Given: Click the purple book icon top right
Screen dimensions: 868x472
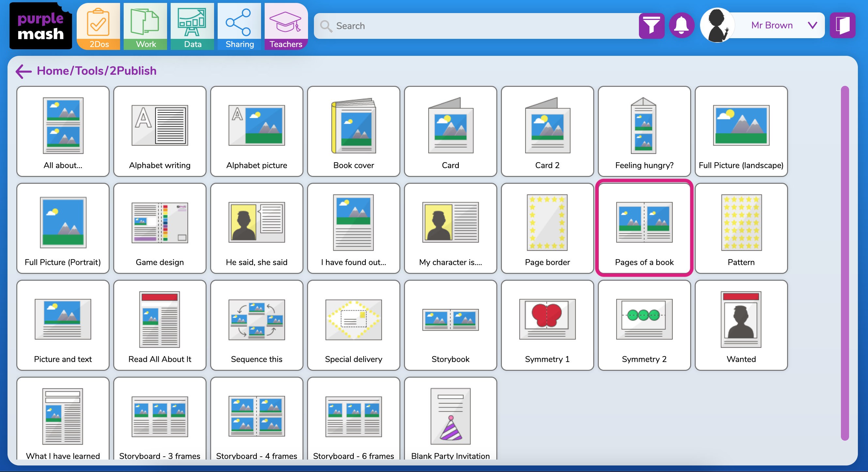Looking at the screenshot, I should 843,25.
